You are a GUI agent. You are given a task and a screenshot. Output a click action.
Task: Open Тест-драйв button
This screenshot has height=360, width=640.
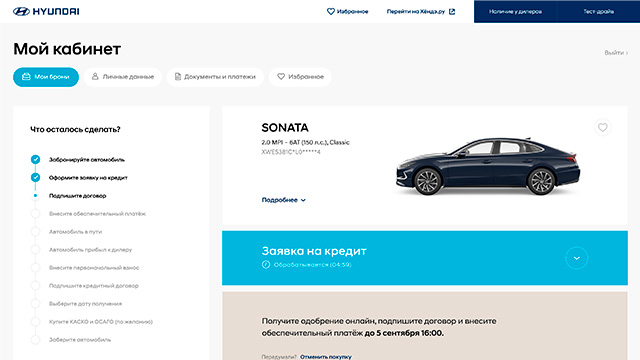tap(598, 11)
